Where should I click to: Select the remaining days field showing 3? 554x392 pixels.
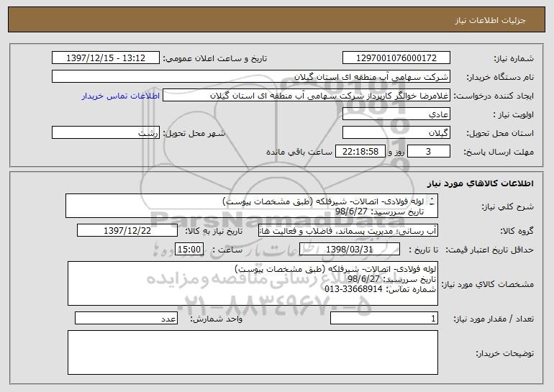(429, 152)
